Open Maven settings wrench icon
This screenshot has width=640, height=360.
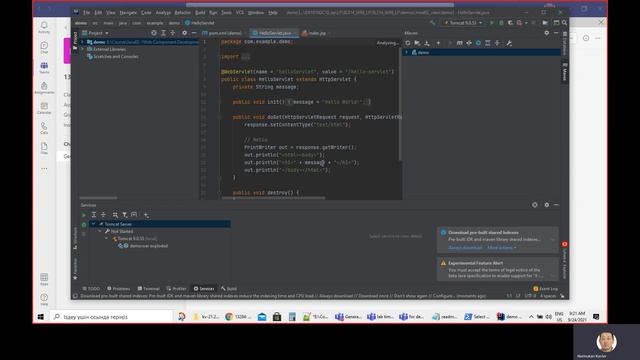pyautogui.click(x=509, y=43)
